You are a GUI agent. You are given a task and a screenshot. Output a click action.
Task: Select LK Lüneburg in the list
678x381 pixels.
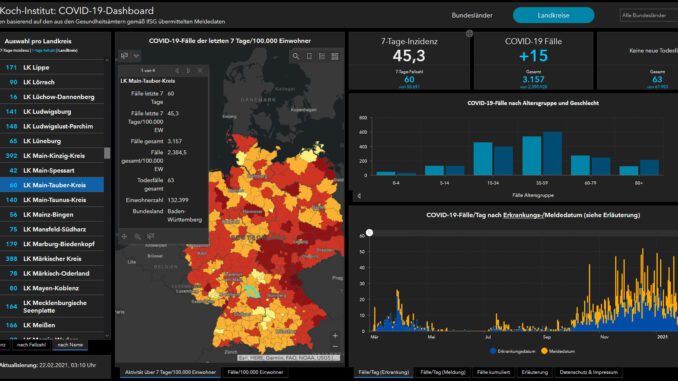(x=52, y=141)
